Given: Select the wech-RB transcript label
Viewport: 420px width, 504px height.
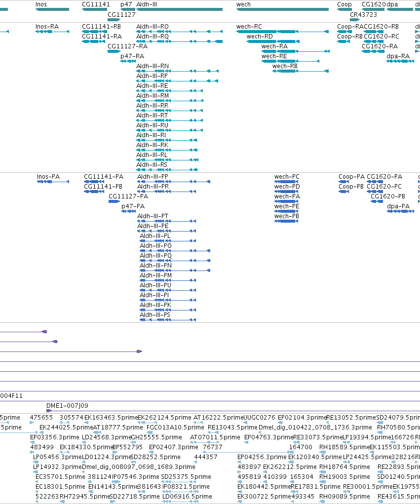Looking at the screenshot, I should pos(285,66).
